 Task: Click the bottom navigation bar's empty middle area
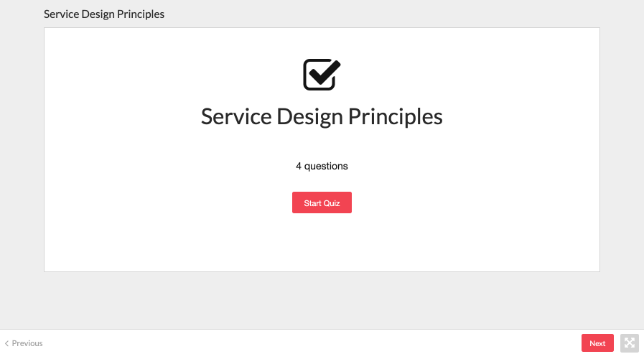[x=312, y=342]
